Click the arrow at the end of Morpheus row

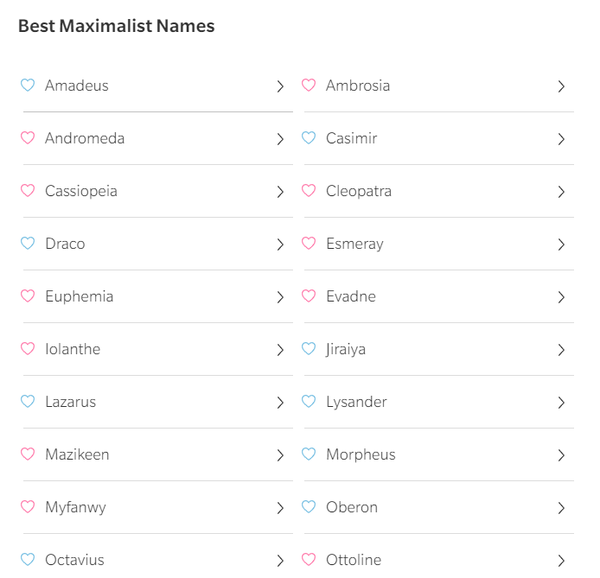(x=561, y=455)
